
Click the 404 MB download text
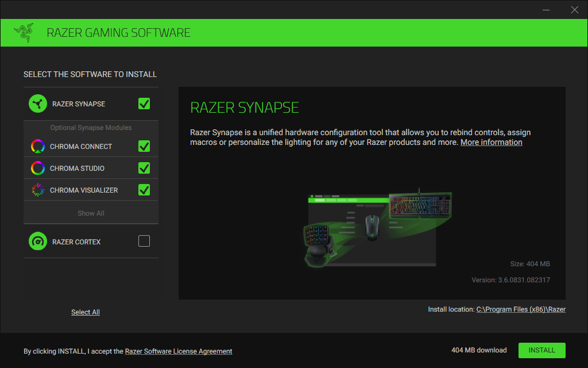pyautogui.click(x=479, y=350)
